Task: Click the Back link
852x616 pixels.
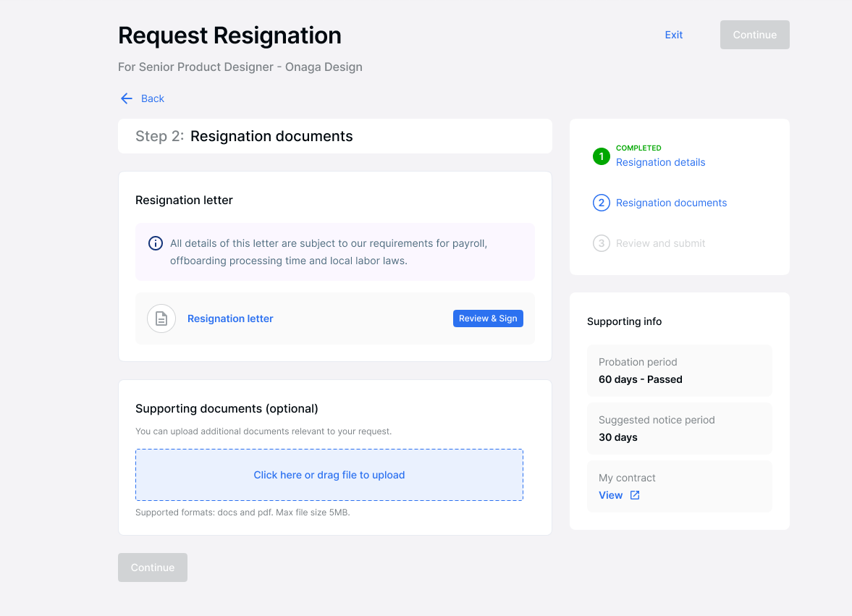Action: click(x=151, y=98)
